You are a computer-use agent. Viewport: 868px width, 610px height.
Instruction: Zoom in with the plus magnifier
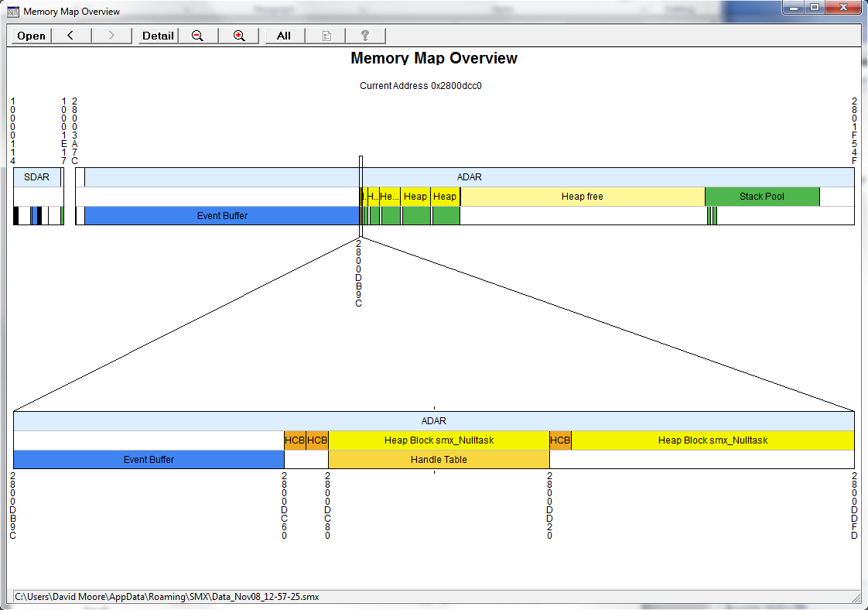click(238, 36)
